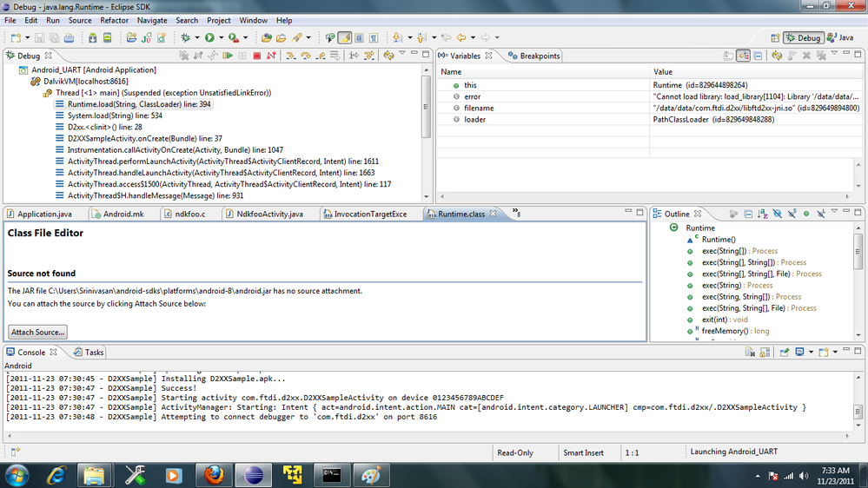Viewport: 868px width, 488px height.
Task: Open the Debug launch history dropdown arrow
Action: tap(196, 37)
